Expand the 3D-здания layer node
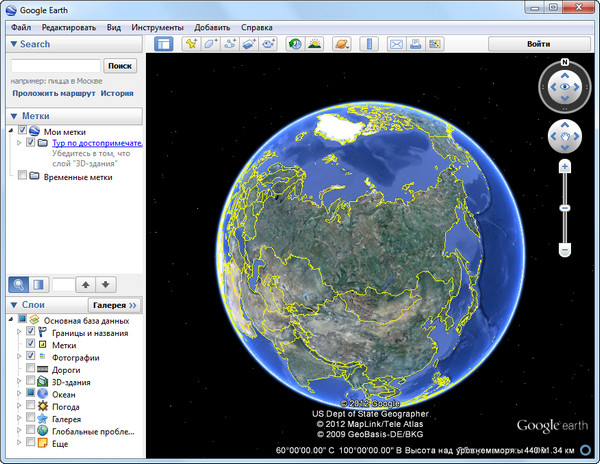The image size is (600, 464). (19, 381)
